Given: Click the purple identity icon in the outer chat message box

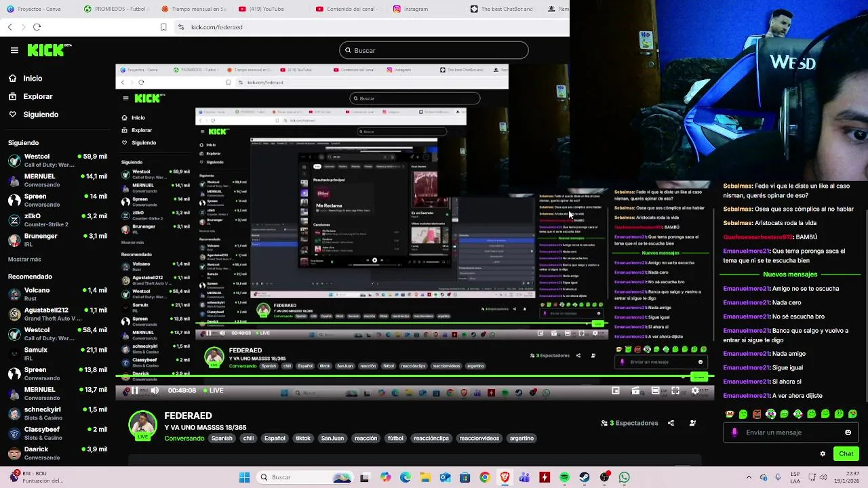Looking at the screenshot, I should tap(734, 432).
